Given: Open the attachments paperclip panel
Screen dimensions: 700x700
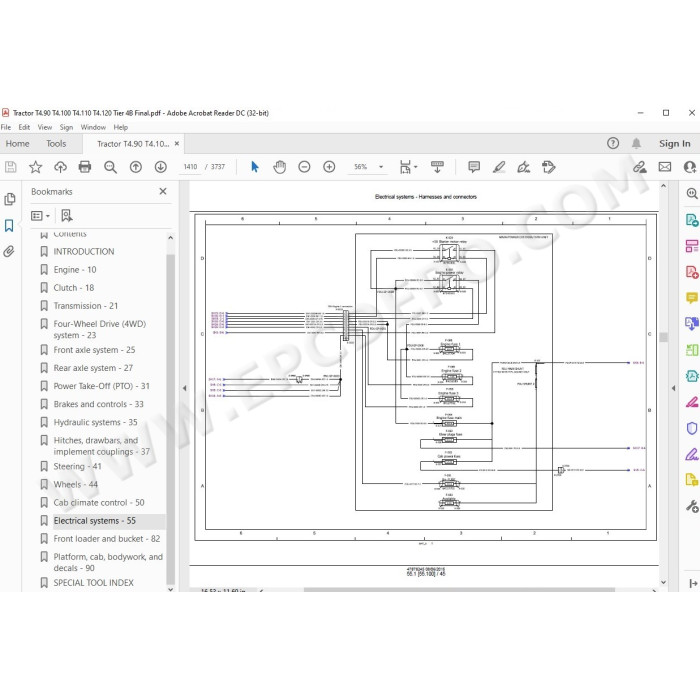Looking at the screenshot, I should coord(9,251).
